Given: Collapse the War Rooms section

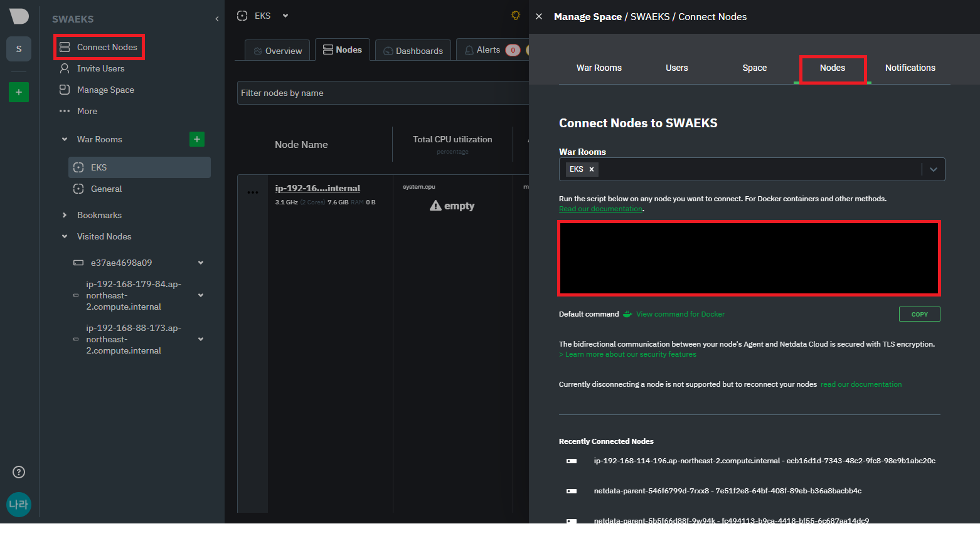Looking at the screenshot, I should click(x=65, y=139).
